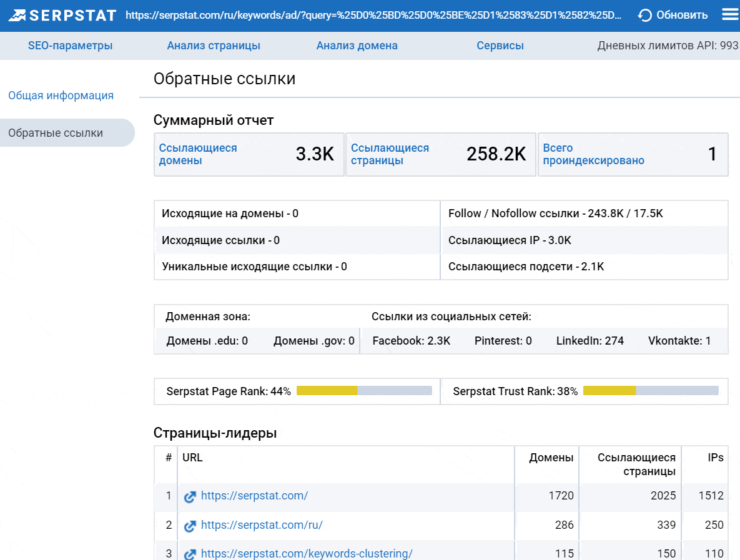Click the URL column header
This screenshot has width=740, height=560.
(192, 458)
